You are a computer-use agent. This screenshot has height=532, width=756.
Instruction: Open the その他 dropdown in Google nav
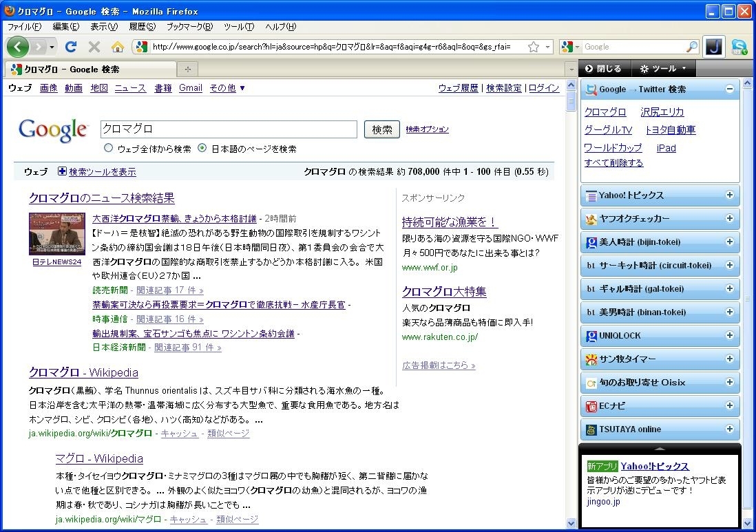pos(227,87)
